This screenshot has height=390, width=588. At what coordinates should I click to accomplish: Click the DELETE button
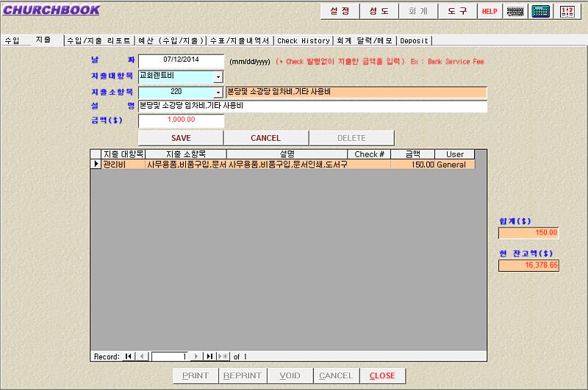click(x=351, y=138)
